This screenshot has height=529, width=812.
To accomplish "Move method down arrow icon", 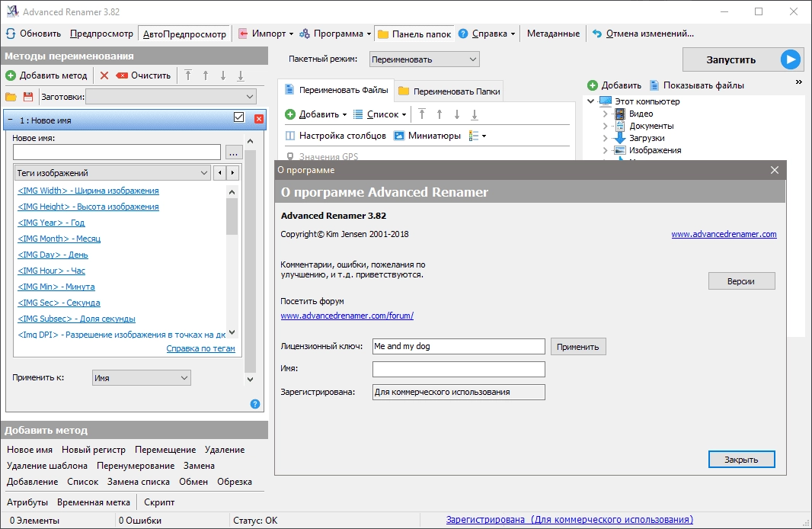I will [x=223, y=75].
